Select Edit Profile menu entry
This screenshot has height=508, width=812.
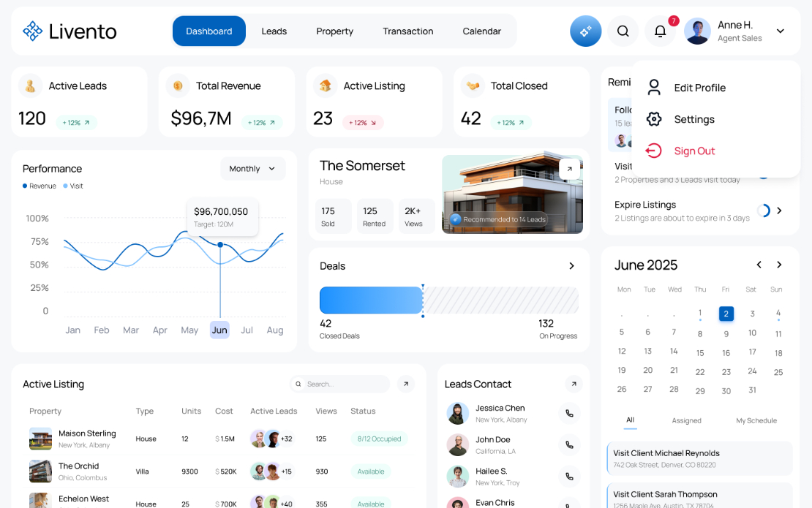click(699, 88)
